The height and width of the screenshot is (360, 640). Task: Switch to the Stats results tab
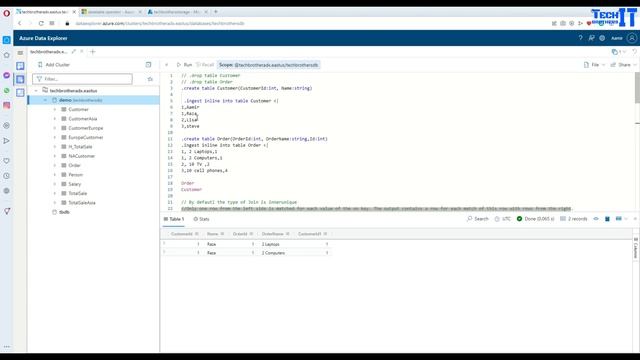(201, 219)
